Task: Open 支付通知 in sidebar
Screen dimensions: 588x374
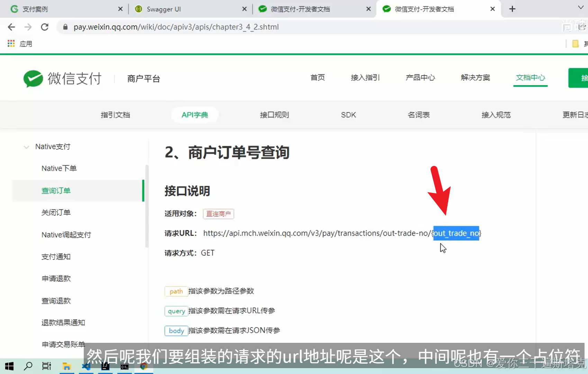Action: click(56, 257)
